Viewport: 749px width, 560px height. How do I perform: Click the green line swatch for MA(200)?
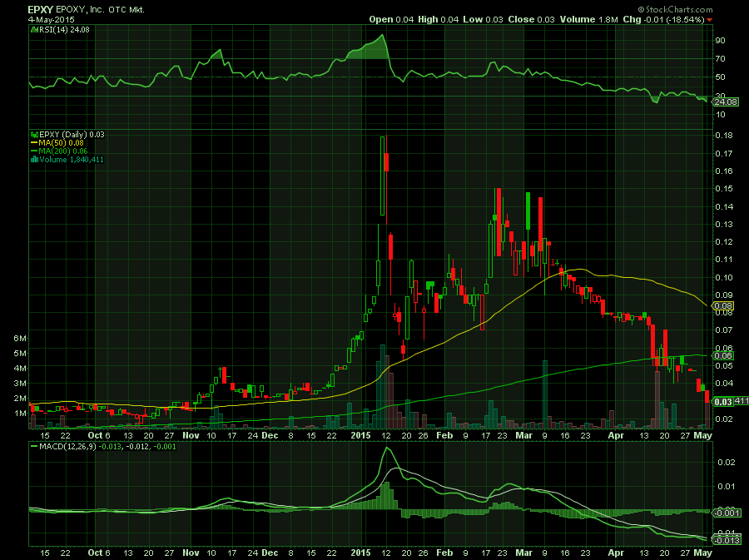[34, 151]
